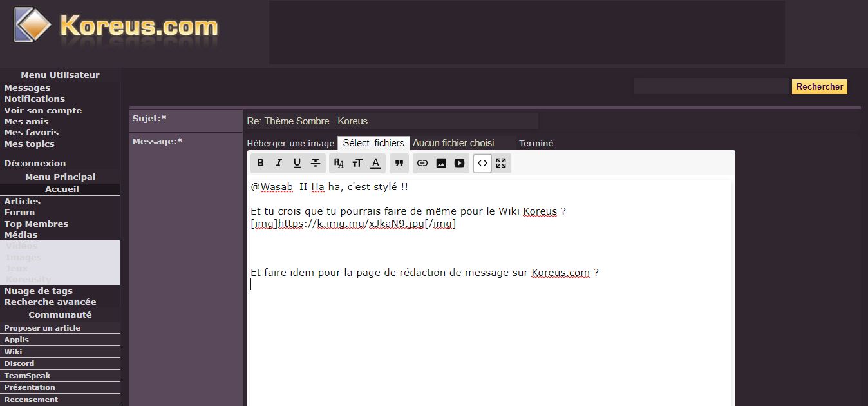
Task: Click the Rechercher button
Action: [819, 86]
